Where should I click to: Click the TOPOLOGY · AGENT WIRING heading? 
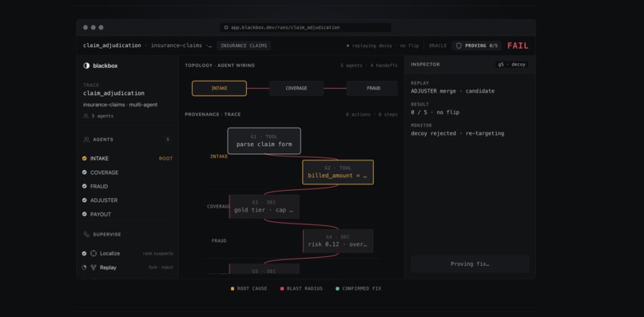tap(220, 65)
